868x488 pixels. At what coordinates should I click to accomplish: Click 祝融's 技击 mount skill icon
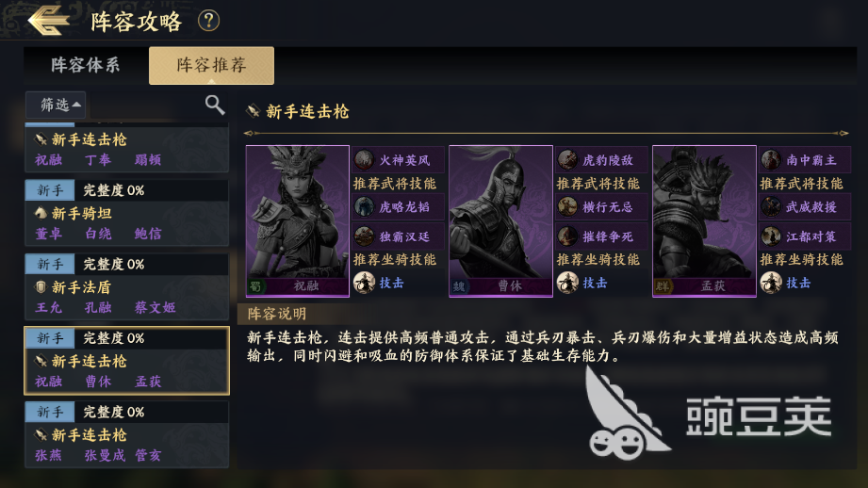364,283
